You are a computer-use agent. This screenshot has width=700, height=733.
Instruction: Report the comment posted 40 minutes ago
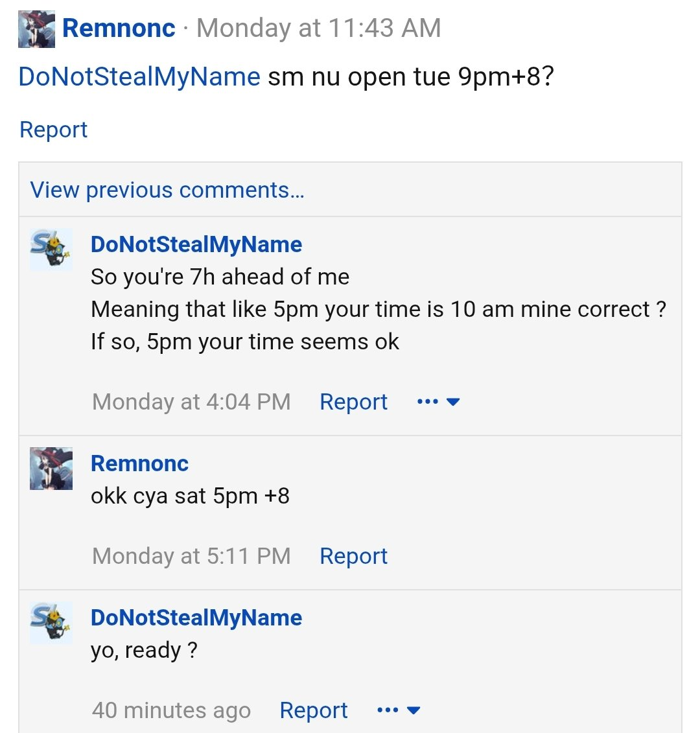click(314, 710)
